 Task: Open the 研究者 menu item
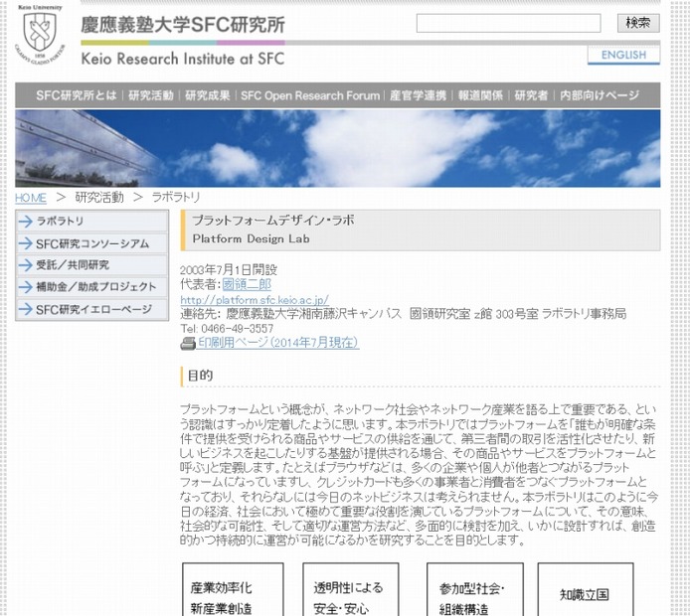tap(531, 95)
